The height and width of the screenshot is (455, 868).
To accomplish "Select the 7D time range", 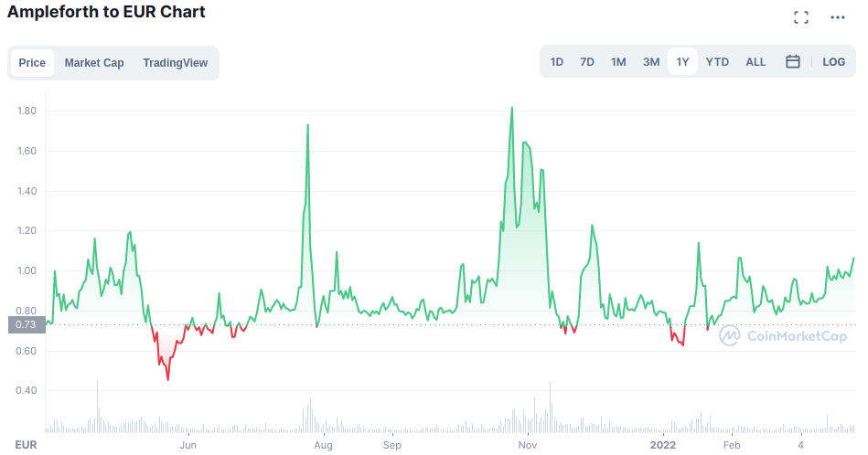I will click(x=587, y=62).
